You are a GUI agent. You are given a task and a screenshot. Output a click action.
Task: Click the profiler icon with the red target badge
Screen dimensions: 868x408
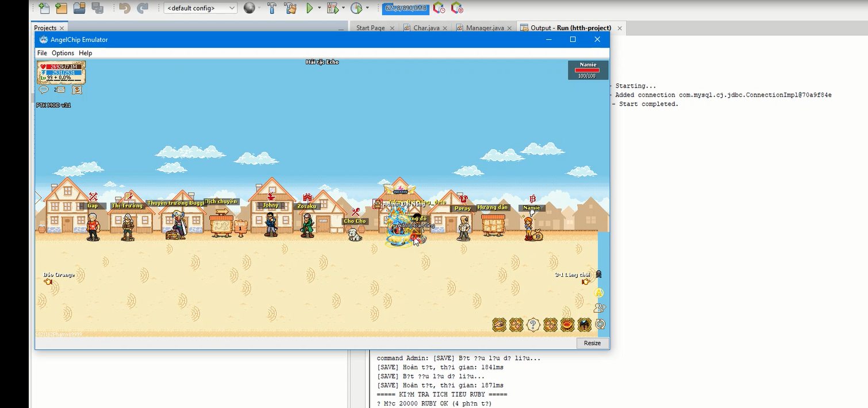(458, 8)
